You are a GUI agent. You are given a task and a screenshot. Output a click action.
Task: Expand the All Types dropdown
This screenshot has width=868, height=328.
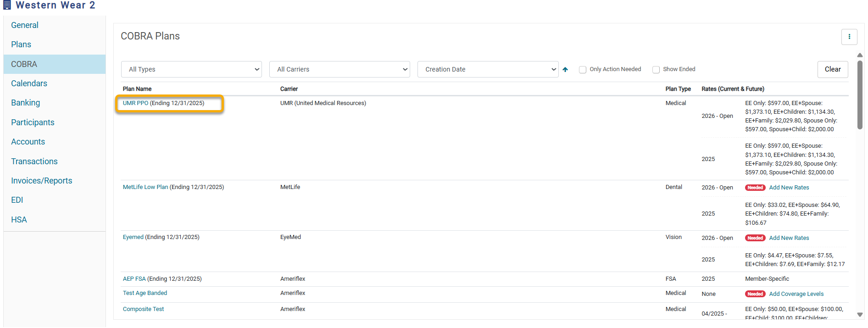pos(191,69)
